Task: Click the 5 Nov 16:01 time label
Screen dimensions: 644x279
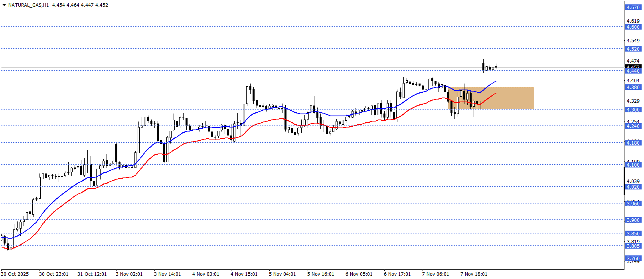Action: click(320, 274)
